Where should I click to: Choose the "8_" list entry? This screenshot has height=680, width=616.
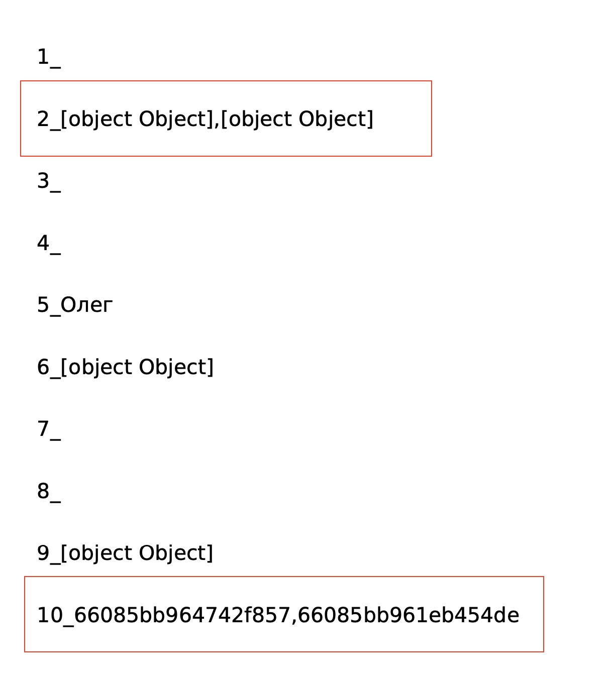(x=49, y=491)
